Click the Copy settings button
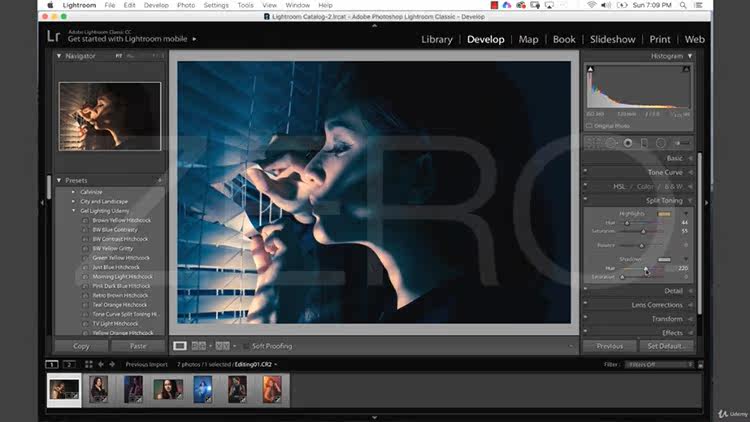This screenshot has height=422, width=750. 81,346
